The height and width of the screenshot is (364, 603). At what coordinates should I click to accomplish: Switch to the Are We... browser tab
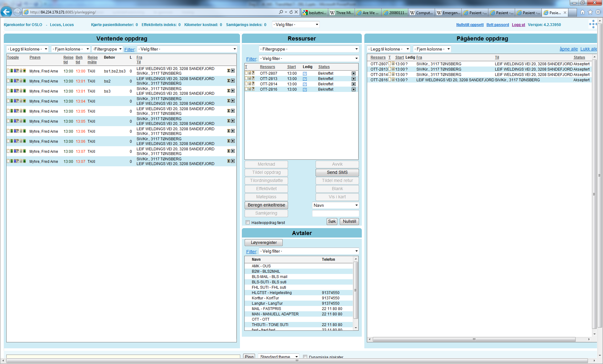click(x=368, y=13)
